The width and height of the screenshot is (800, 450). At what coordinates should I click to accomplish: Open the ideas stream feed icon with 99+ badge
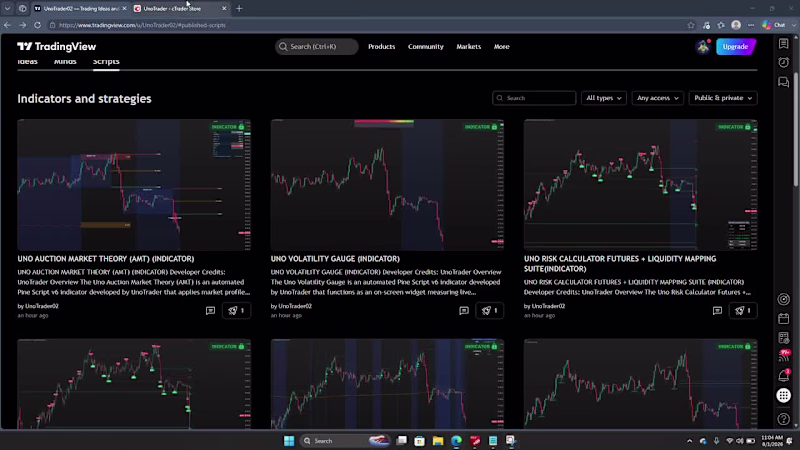784,356
